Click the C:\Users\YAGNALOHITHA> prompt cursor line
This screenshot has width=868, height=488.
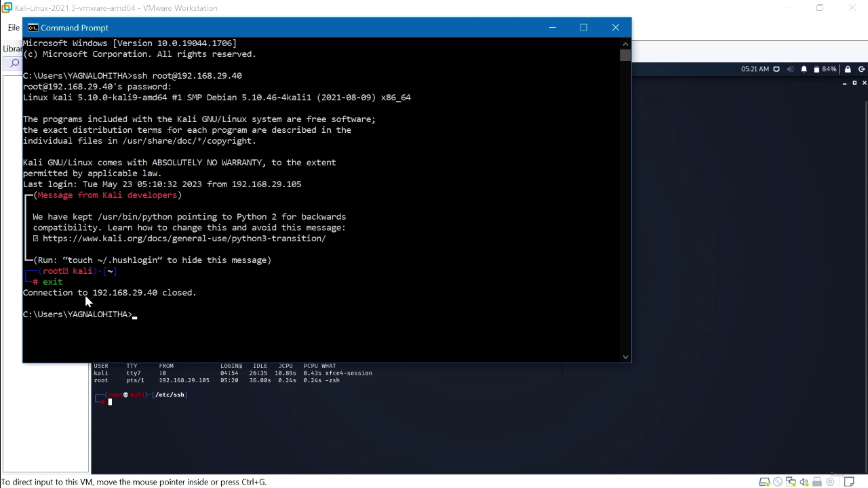80,314
